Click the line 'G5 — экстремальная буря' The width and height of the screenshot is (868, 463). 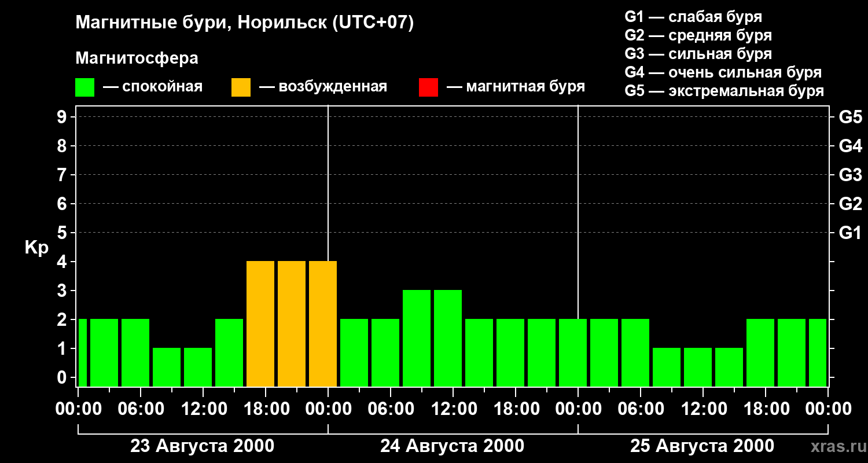click(724, 91)
